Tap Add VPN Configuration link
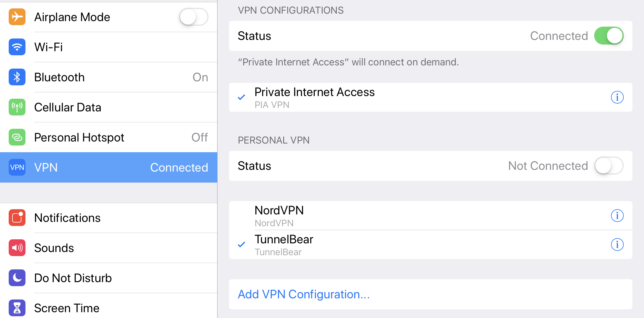The height and width of the screenshot is (318, 644). tap(304, 294)
